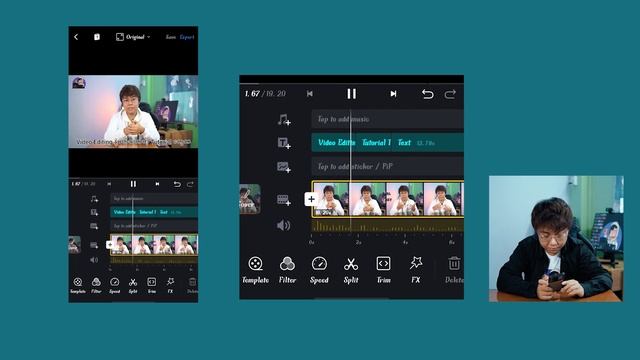
Task: Click the 1.67 / 19.20 time readout
Action: (265, 94)
